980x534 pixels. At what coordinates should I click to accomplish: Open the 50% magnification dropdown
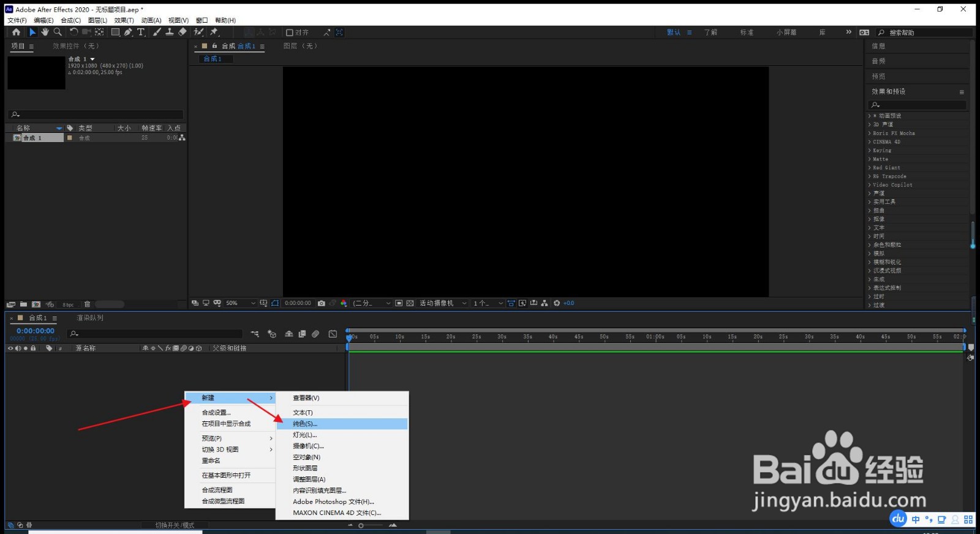click(241, 303)
